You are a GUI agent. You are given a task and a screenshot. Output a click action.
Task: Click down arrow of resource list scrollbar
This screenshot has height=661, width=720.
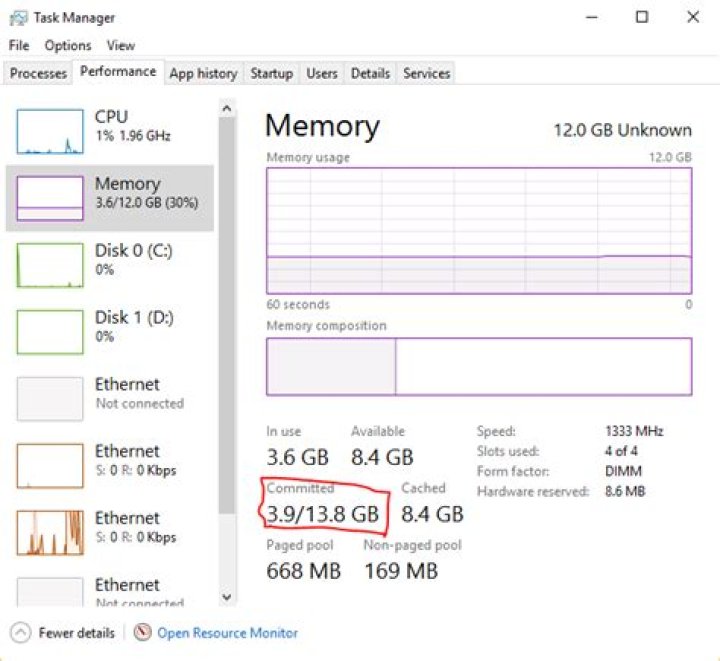pyautogui.click(x=227, y=597)
